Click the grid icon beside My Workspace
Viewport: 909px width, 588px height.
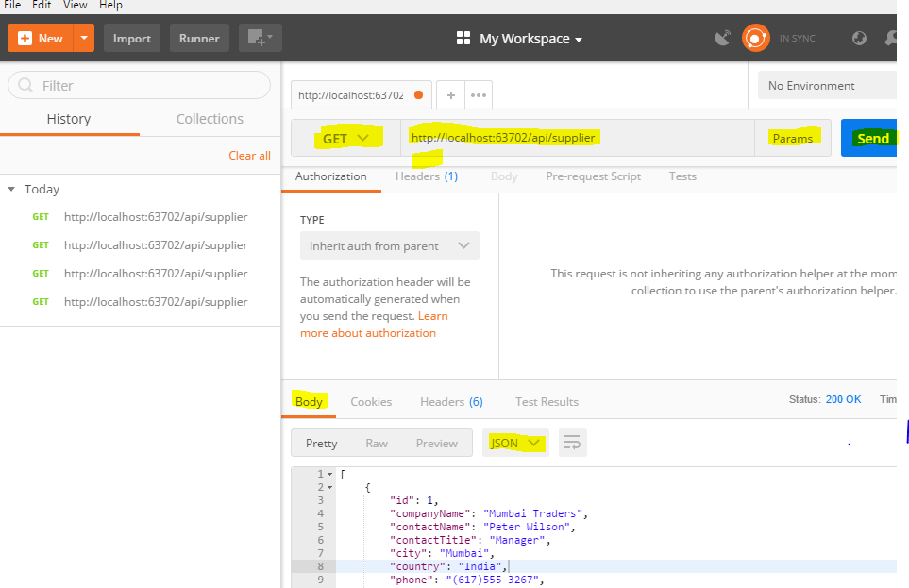click(462, 38)
